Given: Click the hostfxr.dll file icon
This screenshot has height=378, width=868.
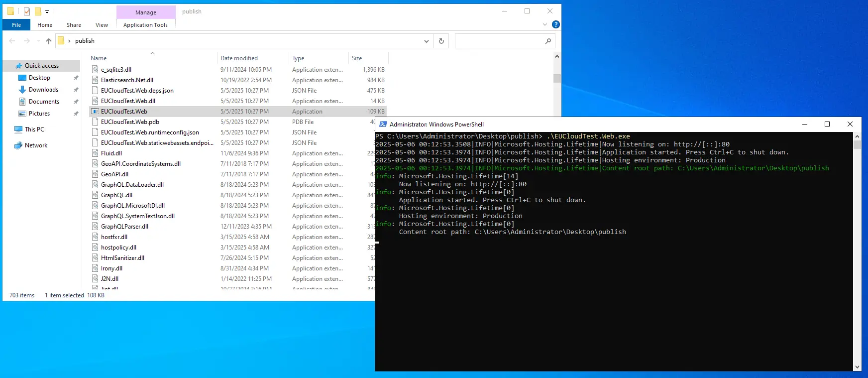Looking at the screenshot, I should [x=95, y=237].
